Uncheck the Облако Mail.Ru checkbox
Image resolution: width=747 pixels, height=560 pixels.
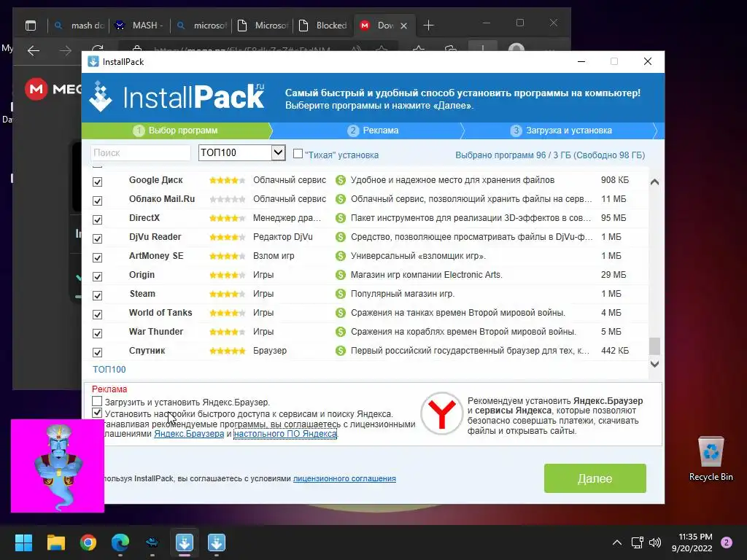pyautogui.click(x=97, y=201)
